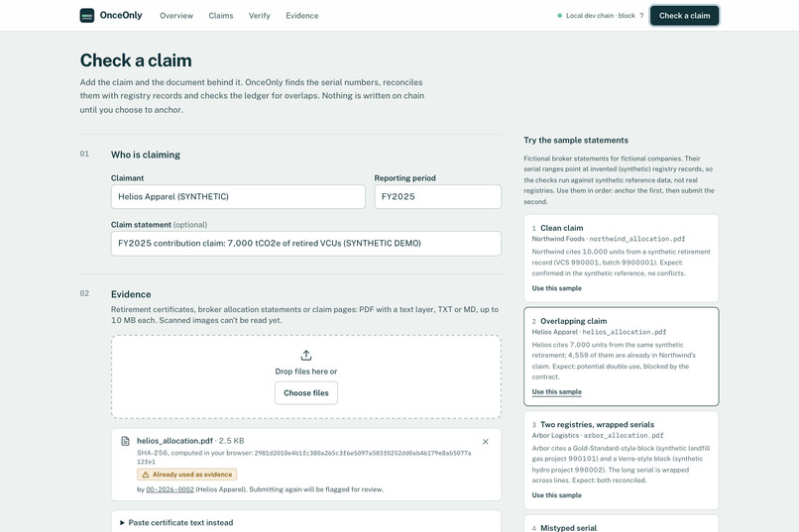Click the OnceOnly logo icon

coord(87,16)
